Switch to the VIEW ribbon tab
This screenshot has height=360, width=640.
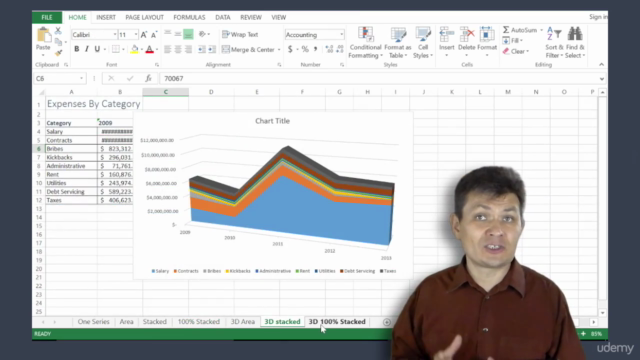(x=279, y=18)
